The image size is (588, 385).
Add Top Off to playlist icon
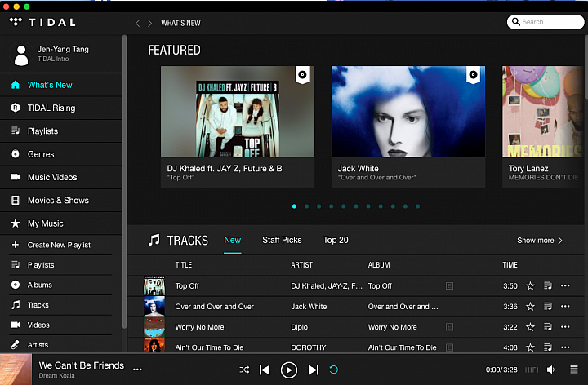tap(548, 286)
